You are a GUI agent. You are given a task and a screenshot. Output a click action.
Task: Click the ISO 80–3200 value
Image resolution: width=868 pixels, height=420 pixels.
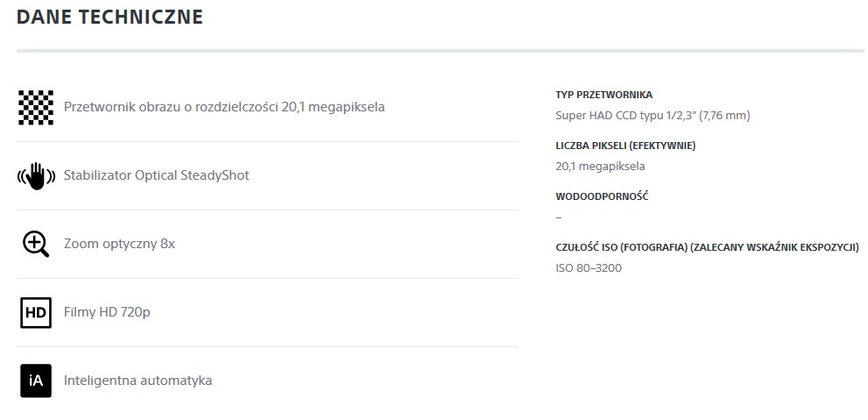pos(589,267)
